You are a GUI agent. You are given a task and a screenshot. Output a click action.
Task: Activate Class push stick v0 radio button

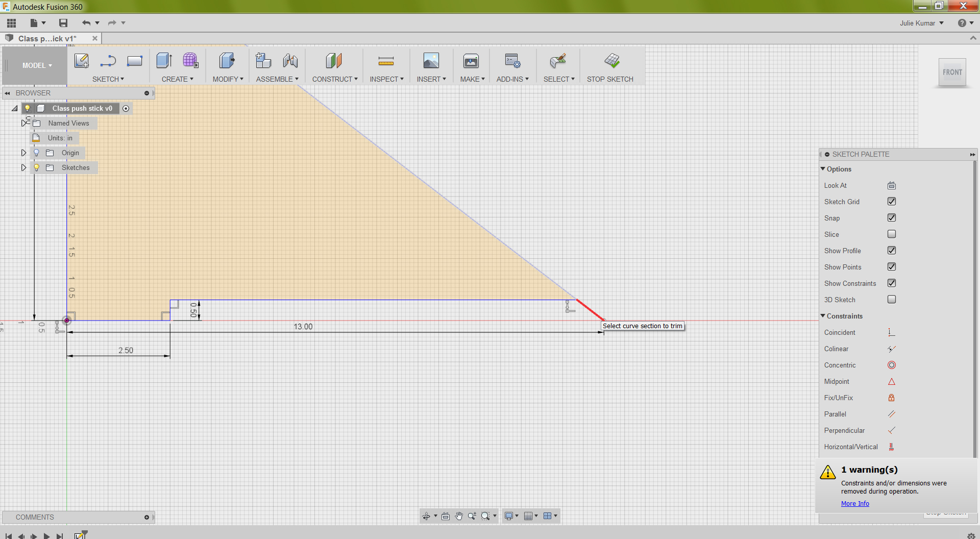click(x=126, y=108)
